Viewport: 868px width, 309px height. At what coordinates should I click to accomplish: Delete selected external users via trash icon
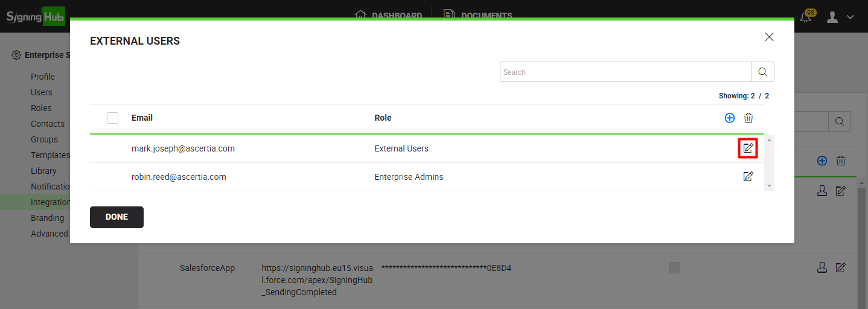[748, 118]
